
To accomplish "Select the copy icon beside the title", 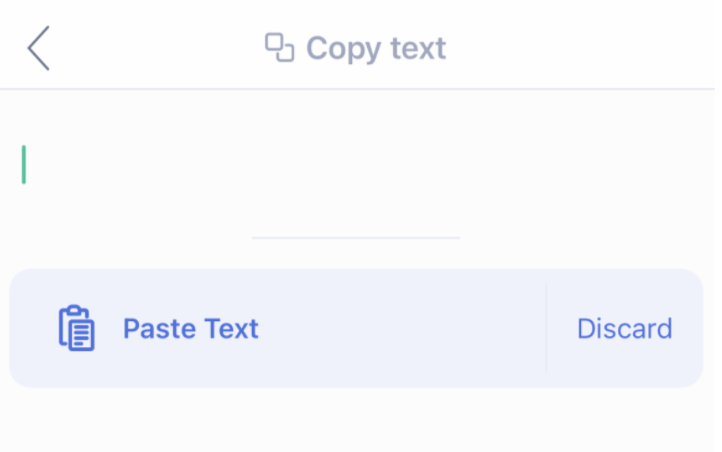I will (279, 48).
